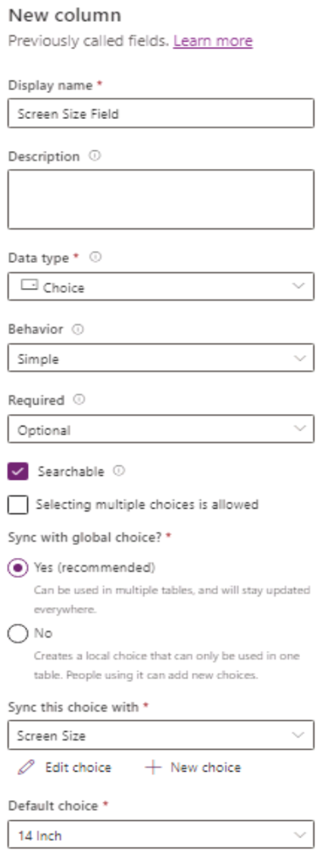
Task: Click the Required info icon
Action: (79, 400)
